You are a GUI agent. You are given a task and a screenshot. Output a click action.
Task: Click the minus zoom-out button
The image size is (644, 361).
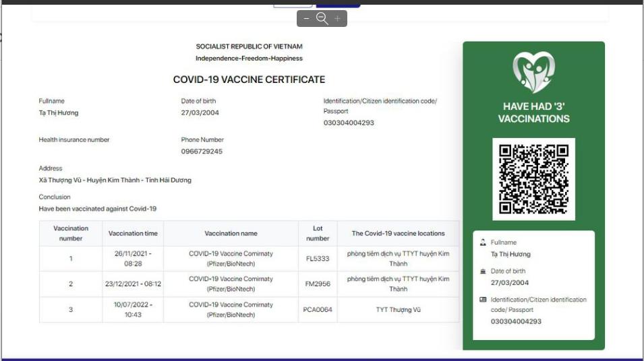pyautogui.click(x=306, y=19)
